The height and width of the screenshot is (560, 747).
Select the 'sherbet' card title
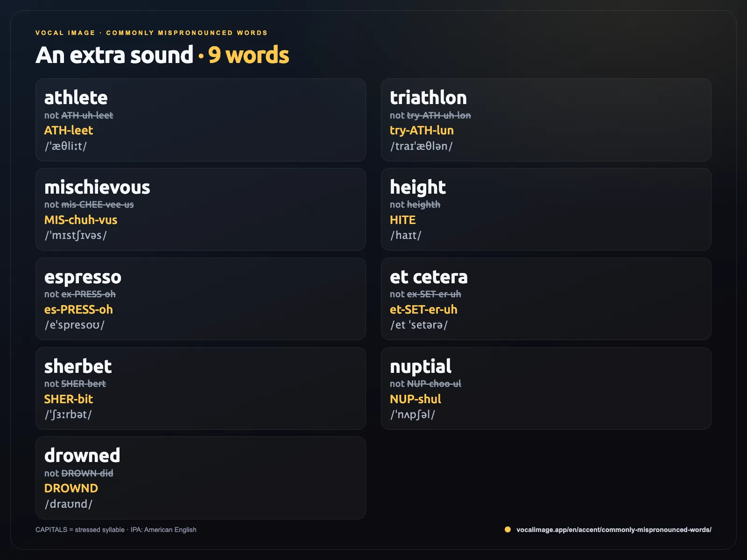pyautogui.click(x=78, y=366)
